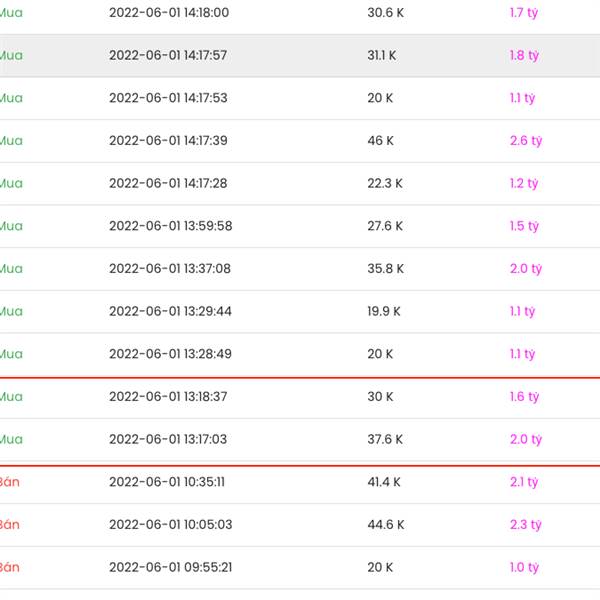This screenshot has width=600, height=600.
Task: Select the 10:35:11 Bán timestamp
Action: tap(167, 482)
